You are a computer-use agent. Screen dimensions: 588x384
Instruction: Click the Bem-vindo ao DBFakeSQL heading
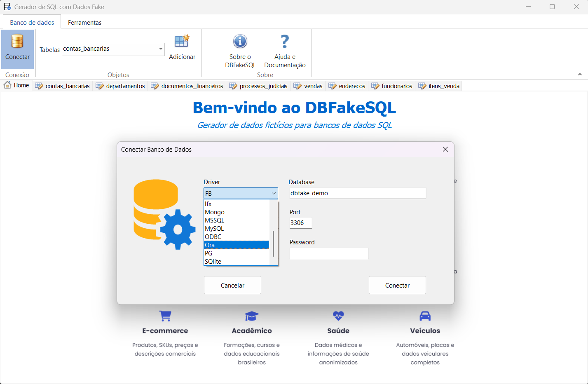(294, 108)
